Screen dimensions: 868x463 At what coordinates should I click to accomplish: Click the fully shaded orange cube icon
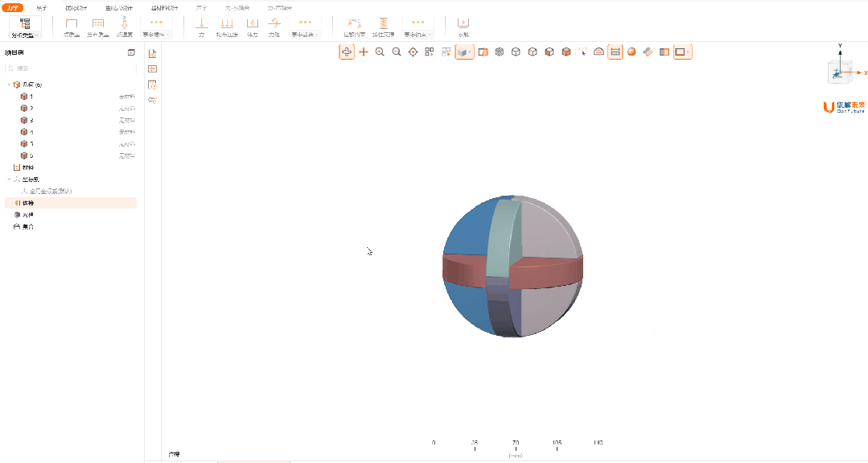[x=566, y=52]
